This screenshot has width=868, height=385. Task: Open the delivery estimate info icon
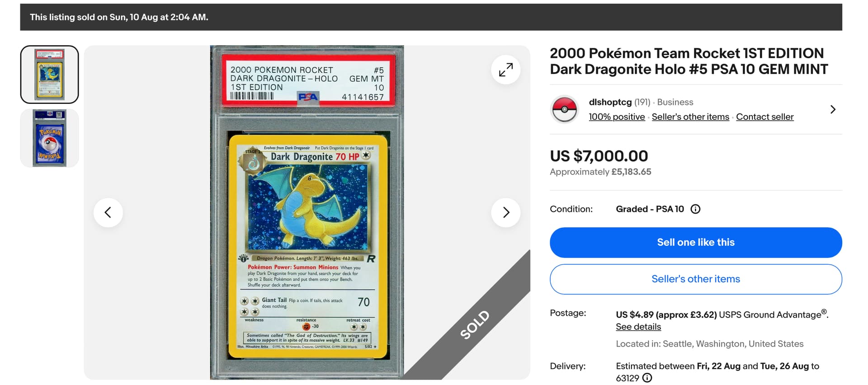[647, 378]
